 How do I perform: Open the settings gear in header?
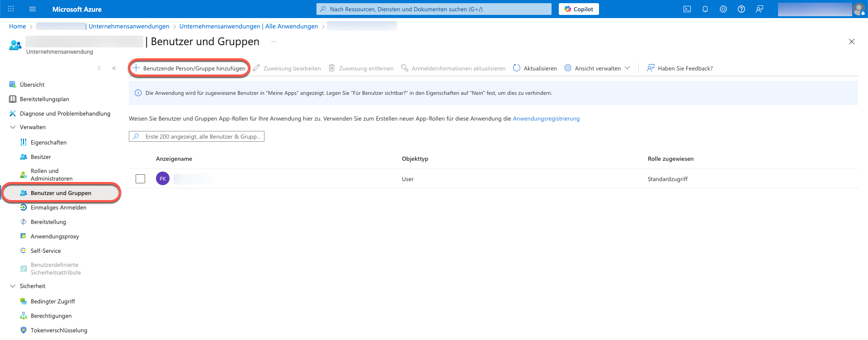[723, 9]
